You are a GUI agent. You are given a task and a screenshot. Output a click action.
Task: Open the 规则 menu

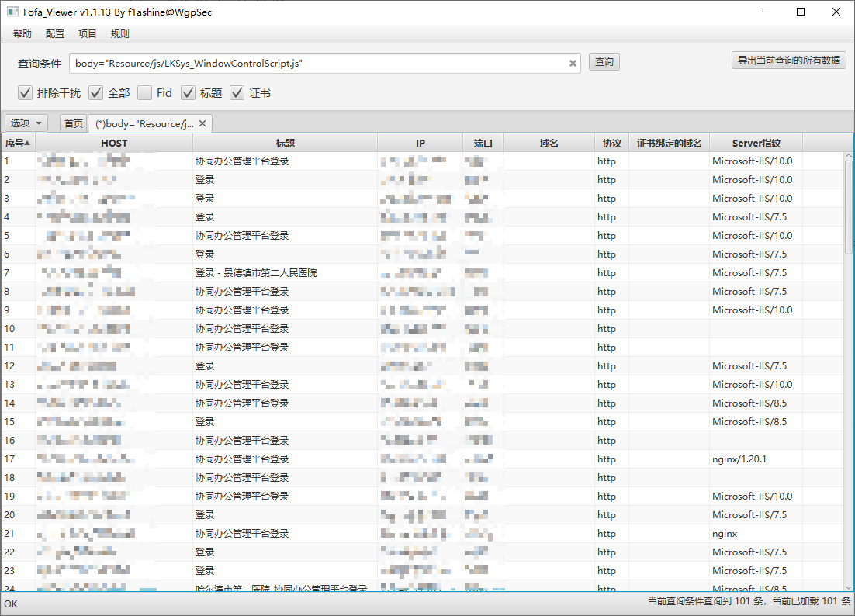pyautogui.click(x=120, y=34)
